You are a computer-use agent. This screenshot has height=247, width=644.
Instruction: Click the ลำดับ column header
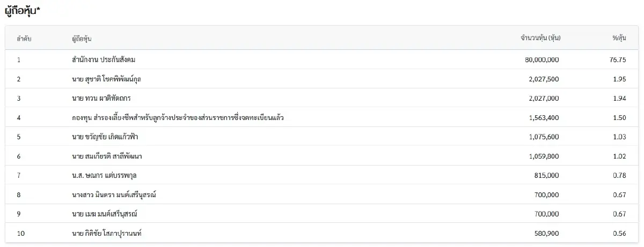[x=23, y=38]
